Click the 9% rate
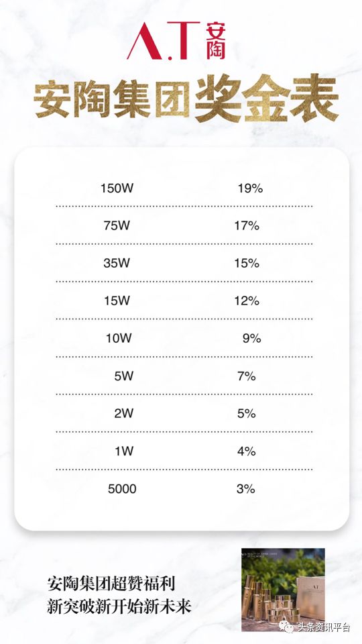Image resolution: width=362 pixels, height=644 pixels. [251, 338]
